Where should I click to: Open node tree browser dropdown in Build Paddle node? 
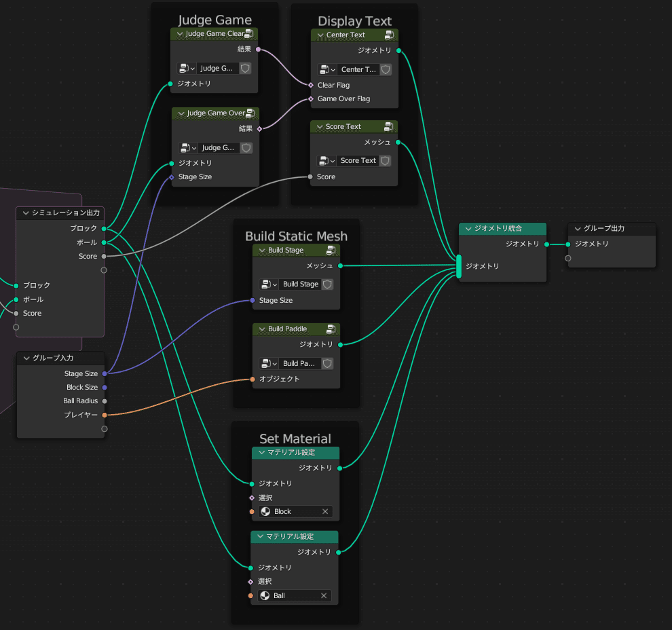[x=269, y=363]
